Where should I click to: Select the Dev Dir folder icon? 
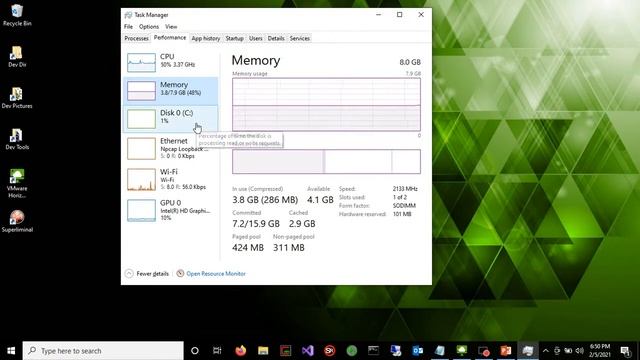click(17, 57)
